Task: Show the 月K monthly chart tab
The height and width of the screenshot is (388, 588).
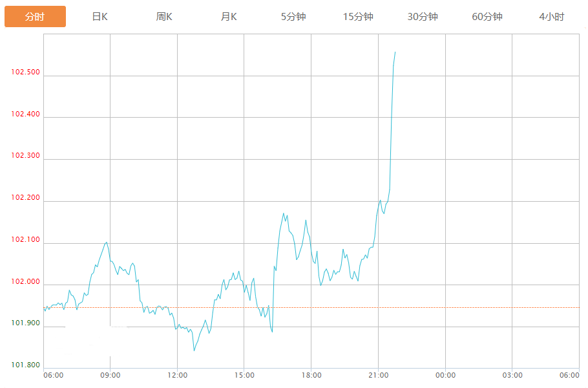Action: [x=229, y=17]
